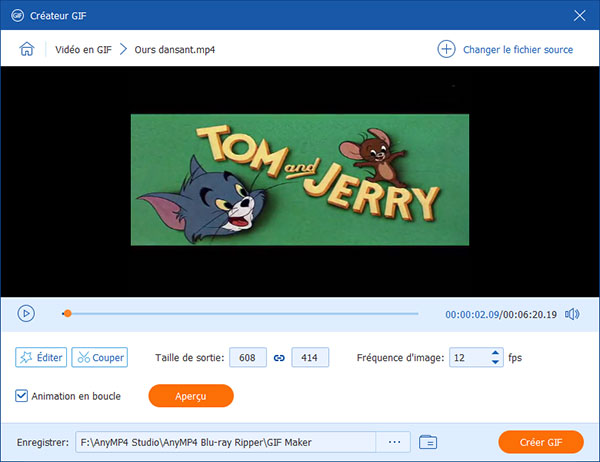Go to the Home icon

27,49
